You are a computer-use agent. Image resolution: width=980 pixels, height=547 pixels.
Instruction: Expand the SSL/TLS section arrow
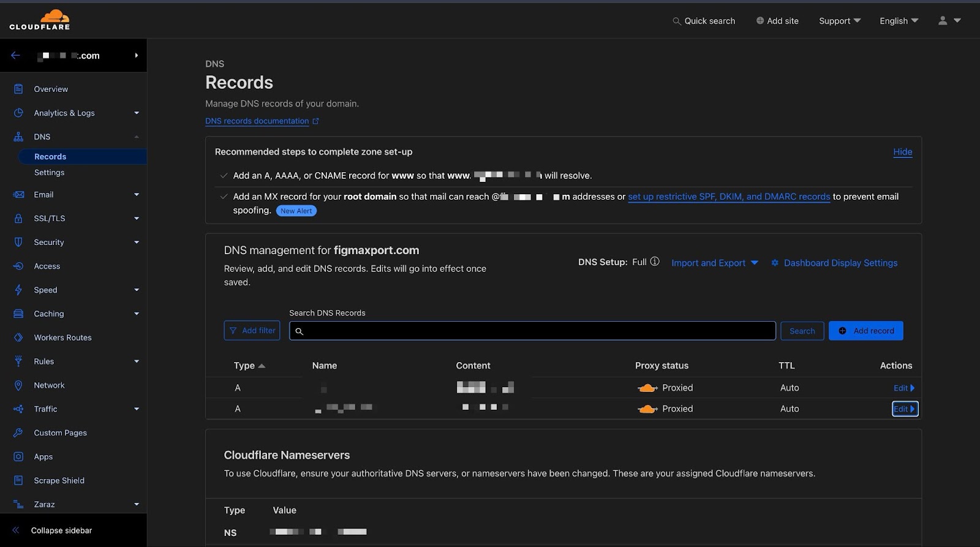137,218
